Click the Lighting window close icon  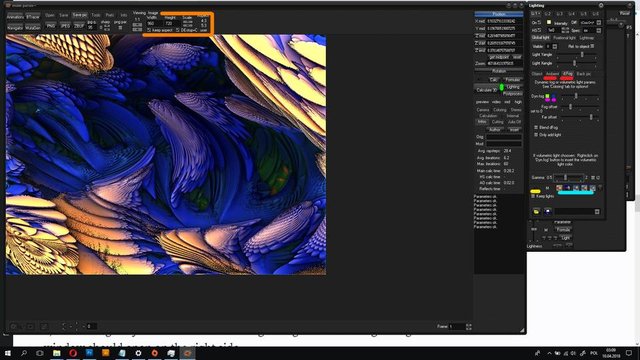point(601,5)
